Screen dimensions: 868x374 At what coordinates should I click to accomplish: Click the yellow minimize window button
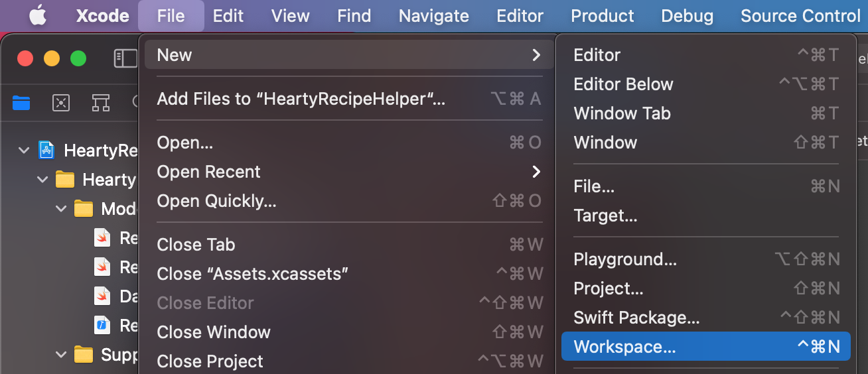(x=52, y=58)
